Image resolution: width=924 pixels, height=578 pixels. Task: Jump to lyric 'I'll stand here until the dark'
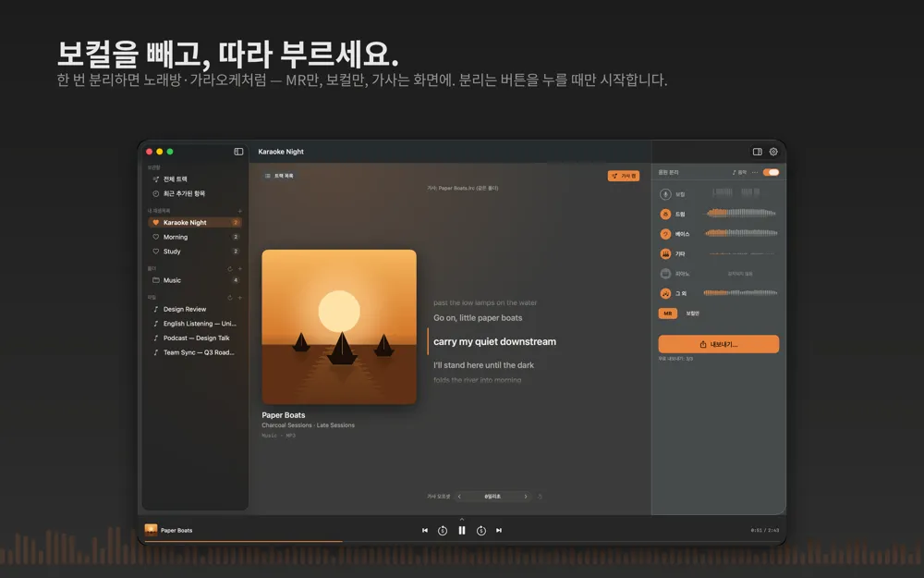coord(484,365)
